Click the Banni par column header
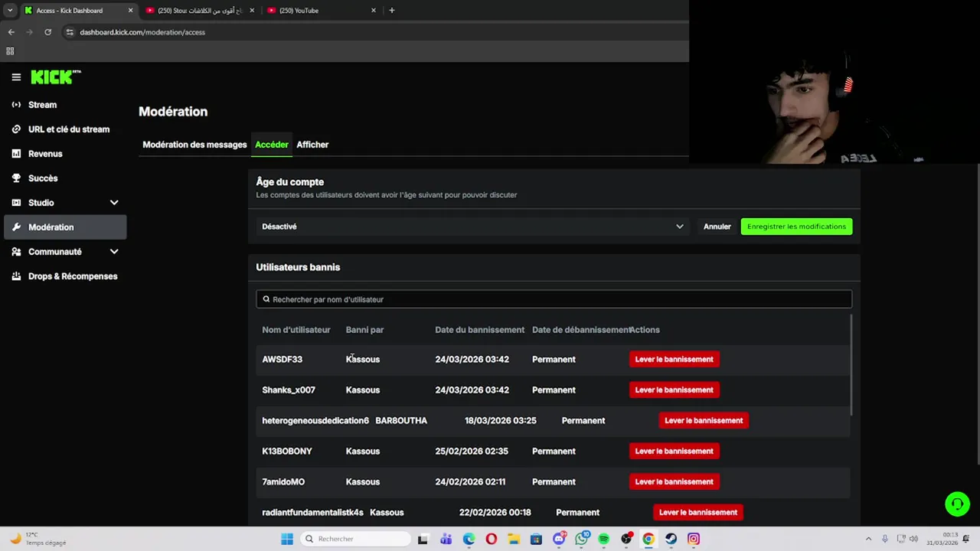 [x=364, y=330]
